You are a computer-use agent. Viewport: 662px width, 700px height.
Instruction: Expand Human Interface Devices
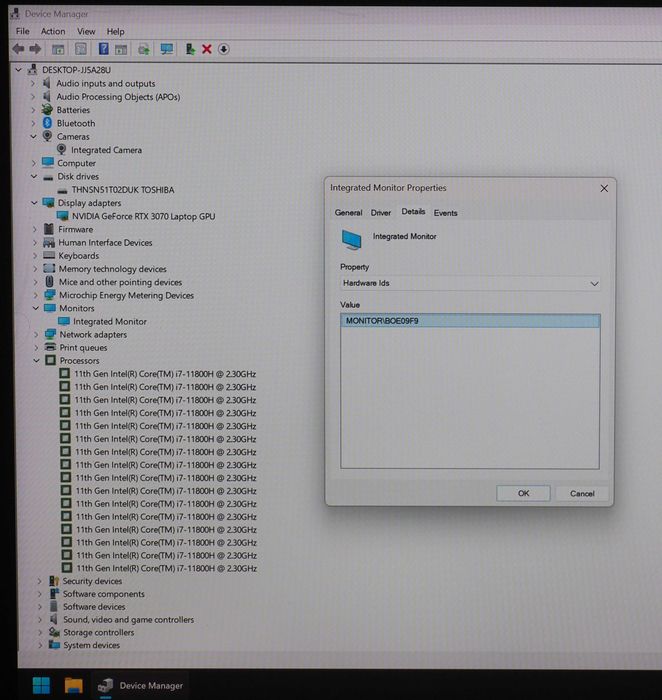(35, 242)
